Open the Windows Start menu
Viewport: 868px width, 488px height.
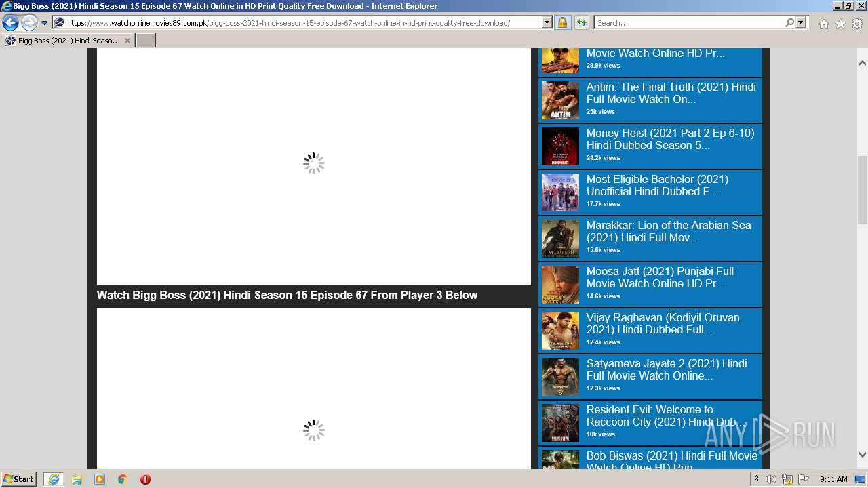19,479
